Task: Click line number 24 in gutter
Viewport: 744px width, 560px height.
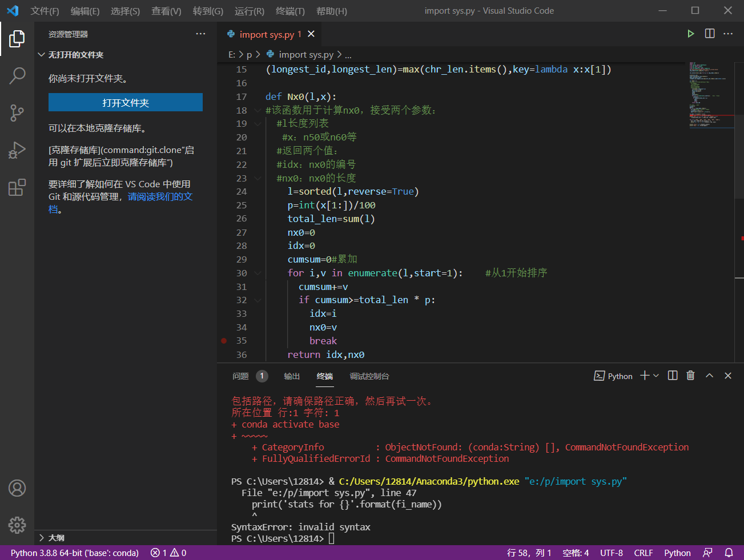Action: [x=242, y=192]
